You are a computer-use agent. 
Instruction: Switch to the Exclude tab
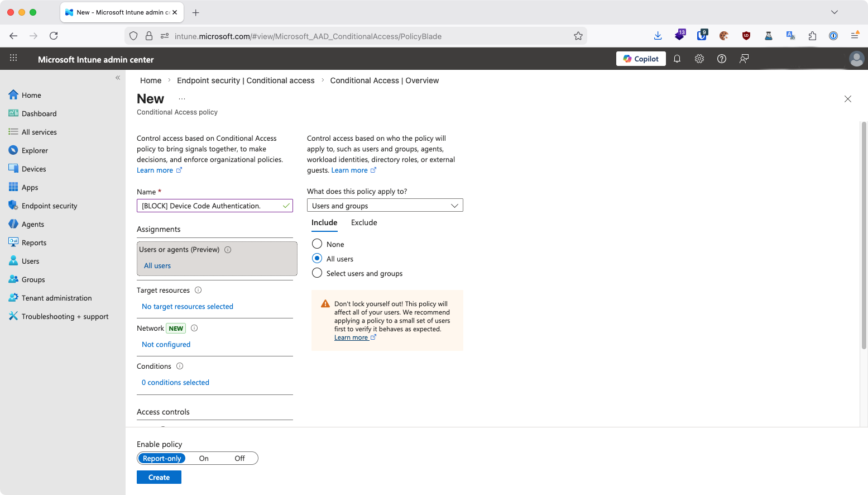[x=364, y=222]
